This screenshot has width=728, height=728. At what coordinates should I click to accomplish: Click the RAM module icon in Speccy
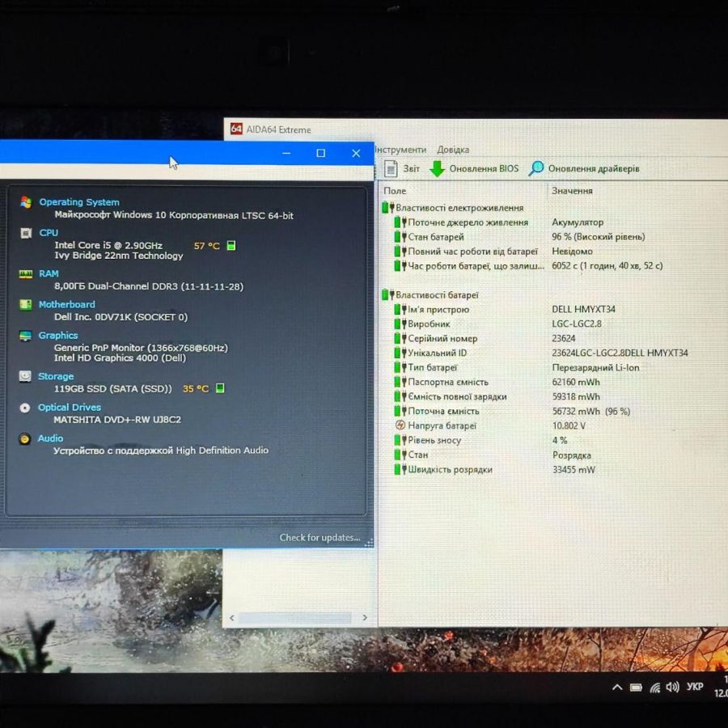[x=26, y=274]
